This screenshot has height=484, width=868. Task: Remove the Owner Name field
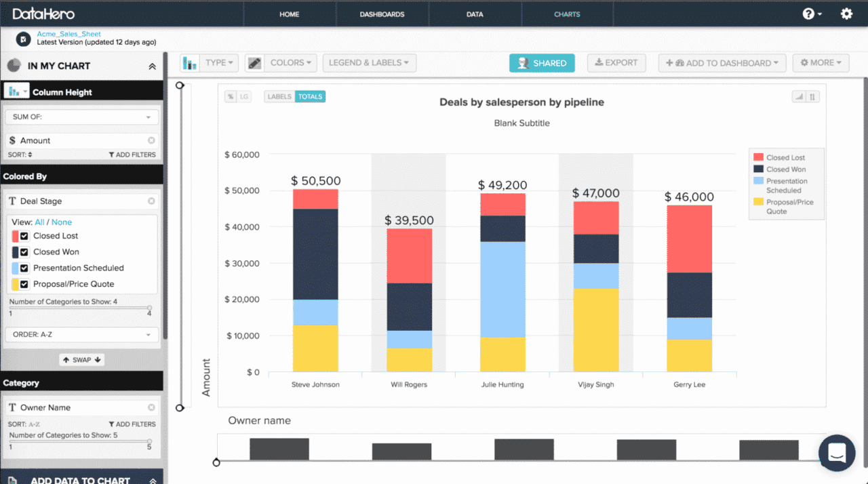151,407
